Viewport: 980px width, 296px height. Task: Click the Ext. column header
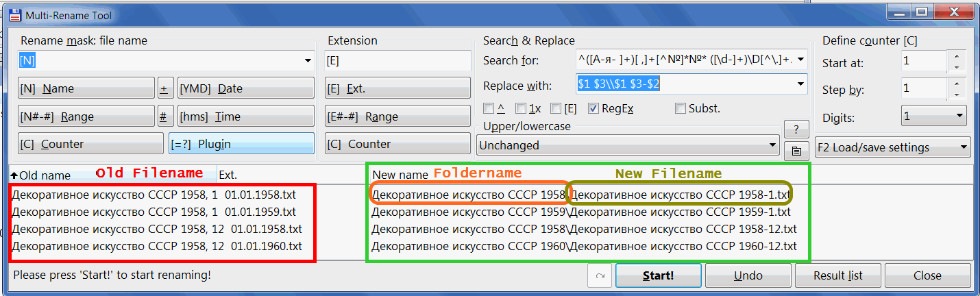coord(228,175)
